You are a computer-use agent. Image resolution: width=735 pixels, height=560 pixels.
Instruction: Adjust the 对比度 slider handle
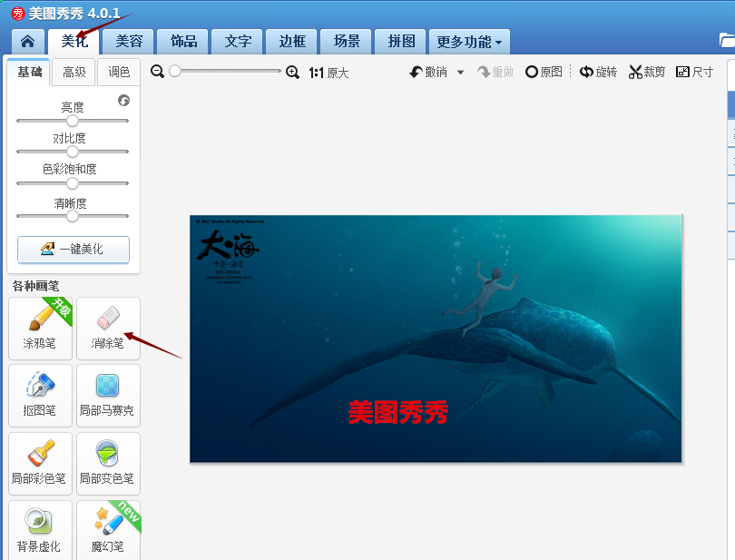coord(73,152)
